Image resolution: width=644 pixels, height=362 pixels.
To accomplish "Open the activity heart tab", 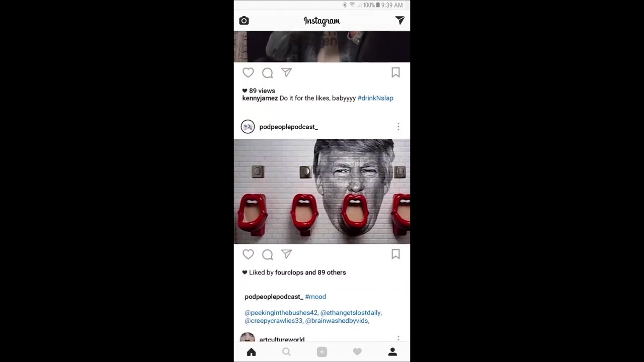I will coord(357,352).
